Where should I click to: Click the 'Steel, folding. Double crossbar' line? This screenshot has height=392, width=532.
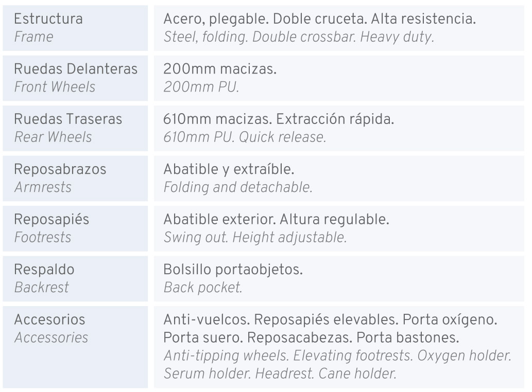click(x=299, y=38)
